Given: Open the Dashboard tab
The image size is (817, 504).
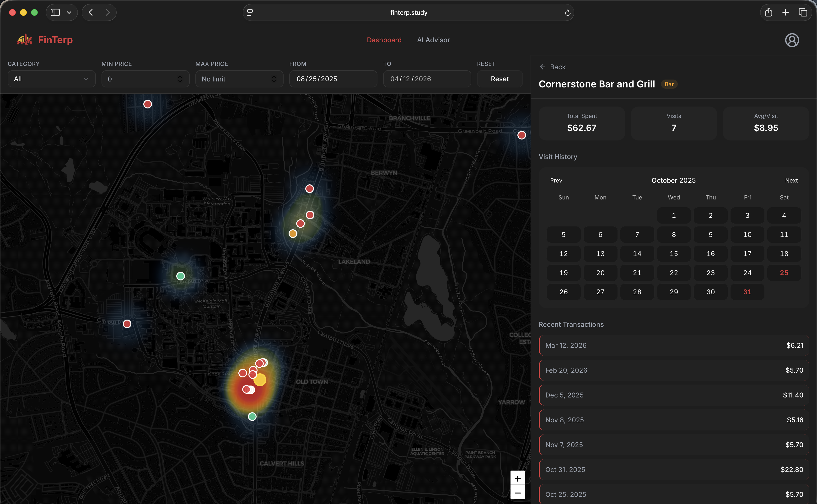Looking at the screenshot, I should tap(384, 40).
